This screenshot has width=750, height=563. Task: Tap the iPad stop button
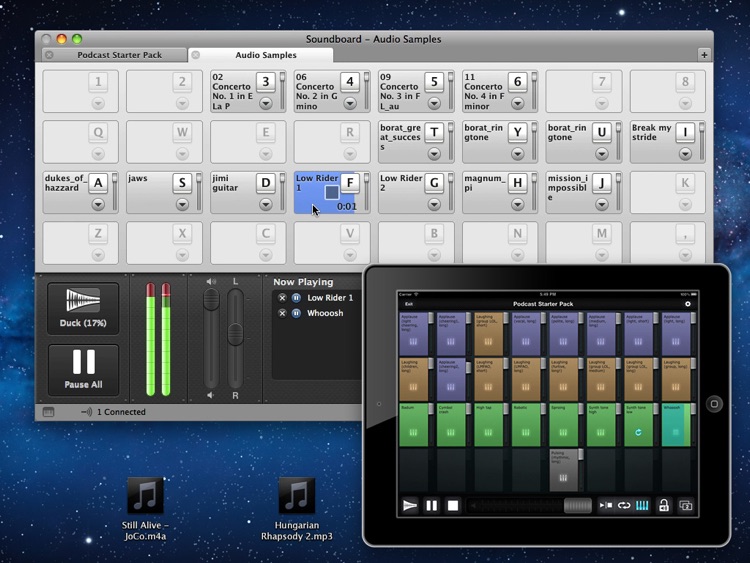[x=452, y=506]
